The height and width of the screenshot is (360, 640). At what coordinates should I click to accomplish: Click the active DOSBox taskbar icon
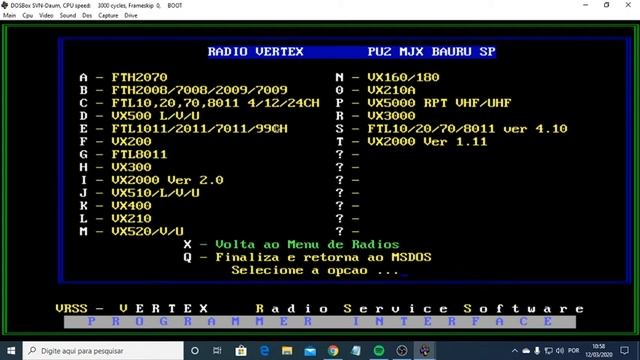tap(425, 351)
